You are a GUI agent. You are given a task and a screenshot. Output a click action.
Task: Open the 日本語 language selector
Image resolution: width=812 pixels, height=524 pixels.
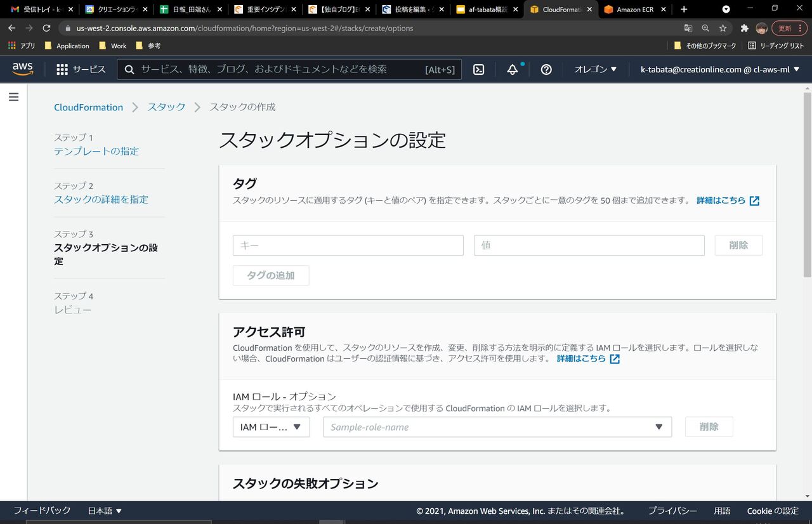(x=105, y=511)
